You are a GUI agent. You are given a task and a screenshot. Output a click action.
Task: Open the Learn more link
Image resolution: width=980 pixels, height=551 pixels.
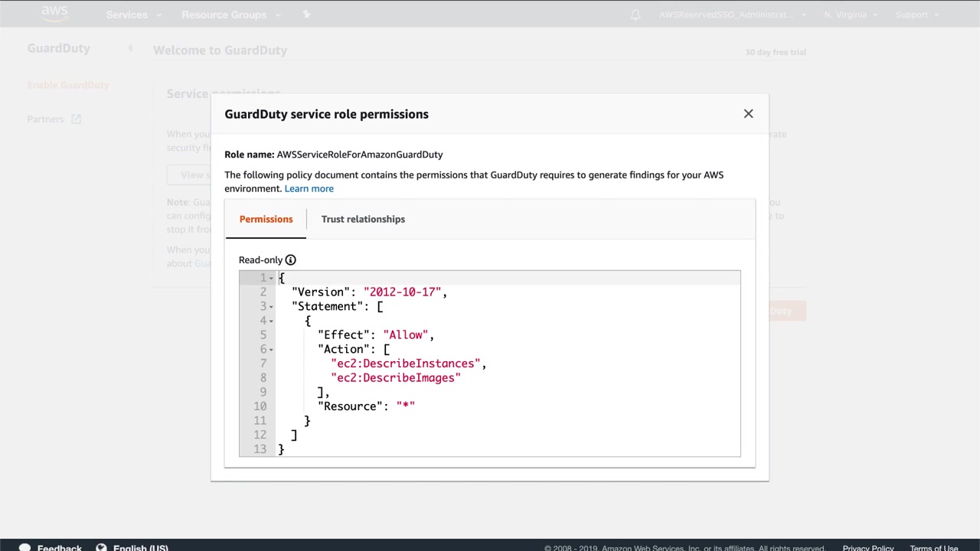(x=309, y=188)
